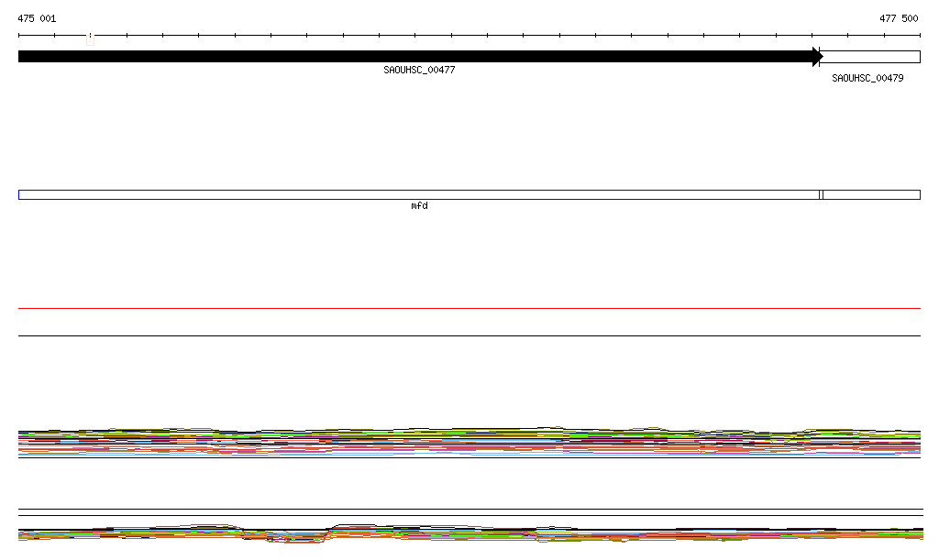Screen dimensions: 939x560
Task: Click the left end of the coordinate ruler
Action: coord(19,36)
